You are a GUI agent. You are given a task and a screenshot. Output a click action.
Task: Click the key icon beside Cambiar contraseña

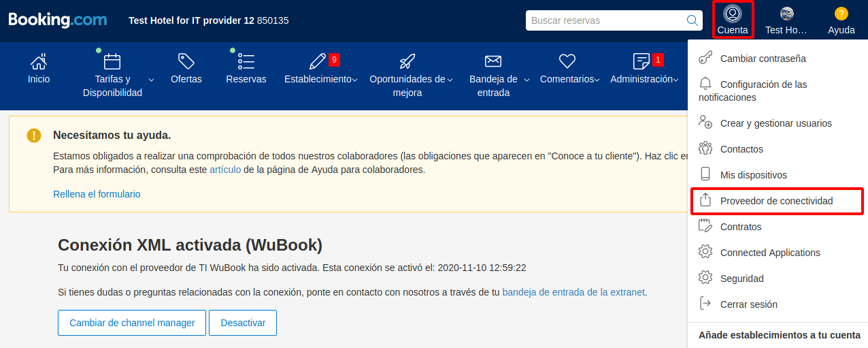click(705, 58)
